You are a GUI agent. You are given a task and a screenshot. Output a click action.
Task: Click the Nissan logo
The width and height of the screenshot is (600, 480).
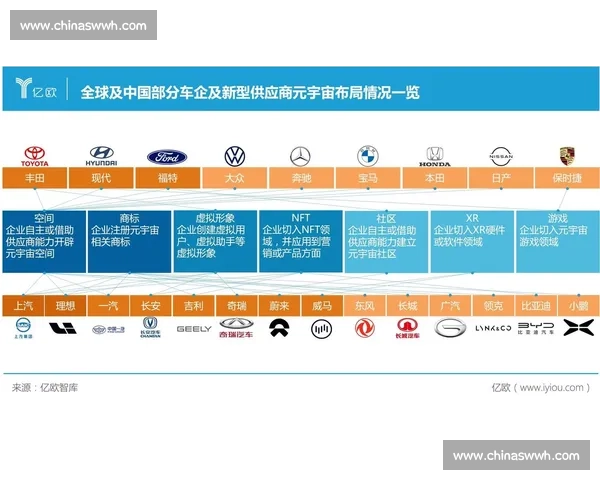[x=501, y=156]
